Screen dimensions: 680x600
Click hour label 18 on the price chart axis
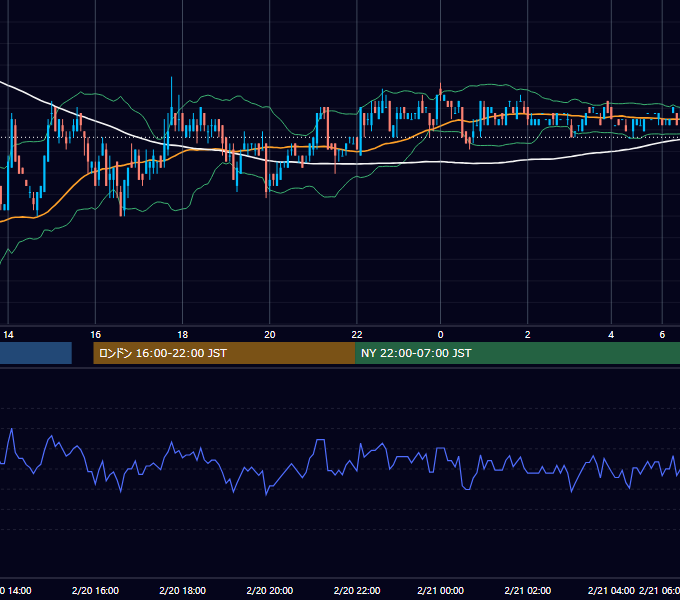[x=183, y=335]
